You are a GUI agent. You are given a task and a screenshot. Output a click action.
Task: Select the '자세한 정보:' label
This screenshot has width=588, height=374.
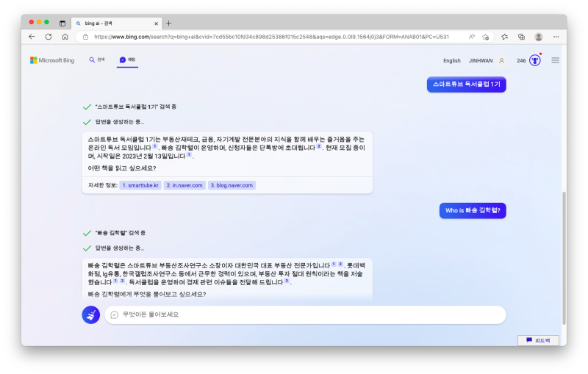pyautogui.click(x=102, y=185)
